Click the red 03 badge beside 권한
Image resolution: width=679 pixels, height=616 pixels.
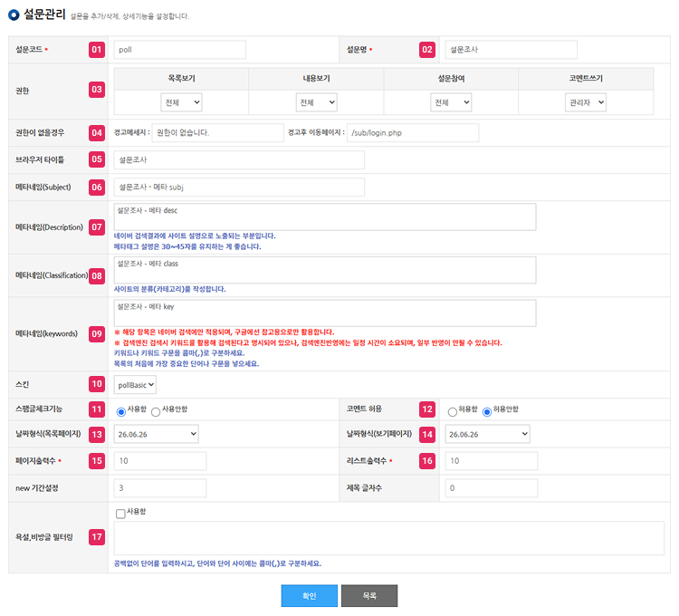pos(97,90)
